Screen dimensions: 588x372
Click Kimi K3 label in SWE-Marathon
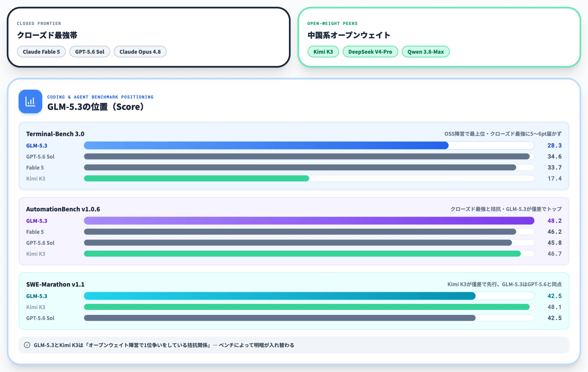point(36,307)
